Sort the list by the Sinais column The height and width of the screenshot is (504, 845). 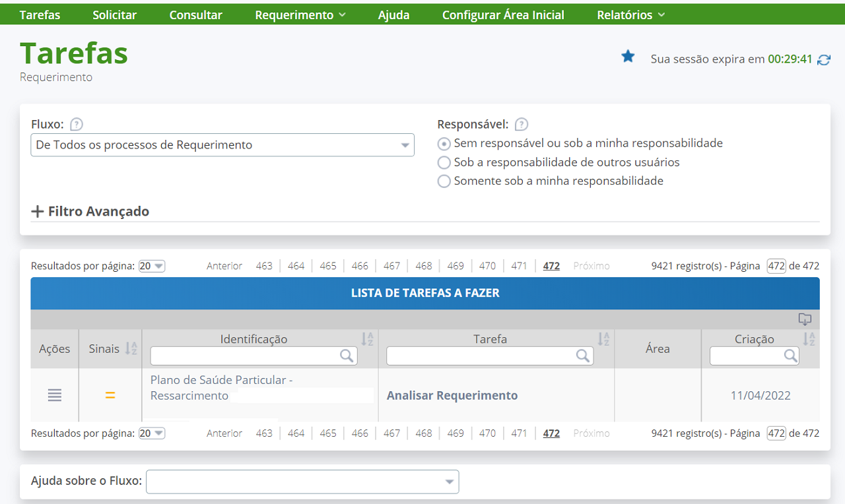click(x=131, y=348)
